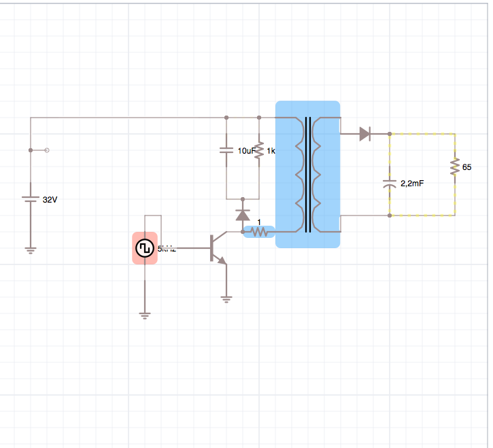Select the 32V battery symbol

click(x=31, y=199)
